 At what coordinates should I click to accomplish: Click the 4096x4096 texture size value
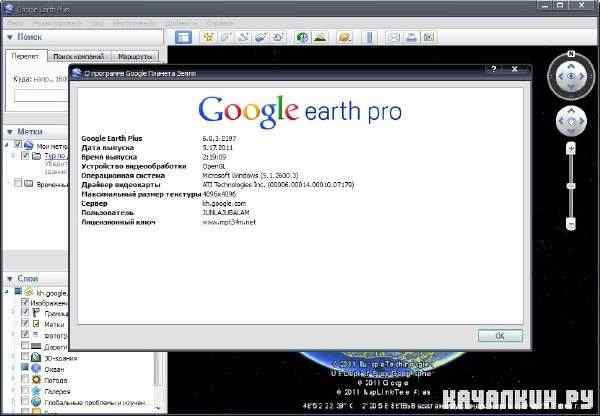(219, 194)
